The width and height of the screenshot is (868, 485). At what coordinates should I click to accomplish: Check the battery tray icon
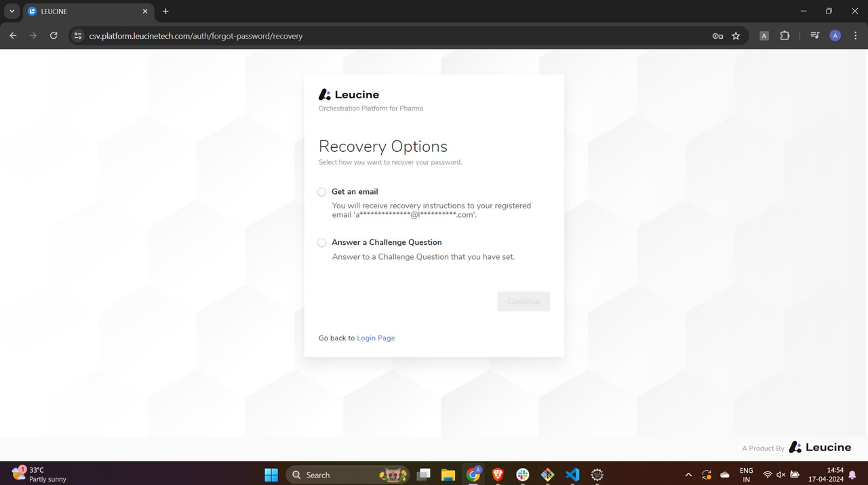click(795, 475)
